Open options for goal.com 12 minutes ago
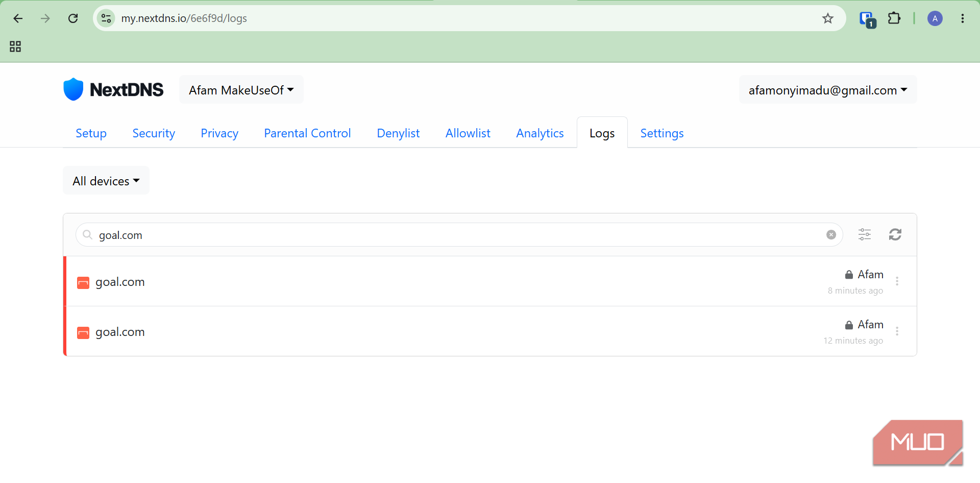 coord(897,331)
